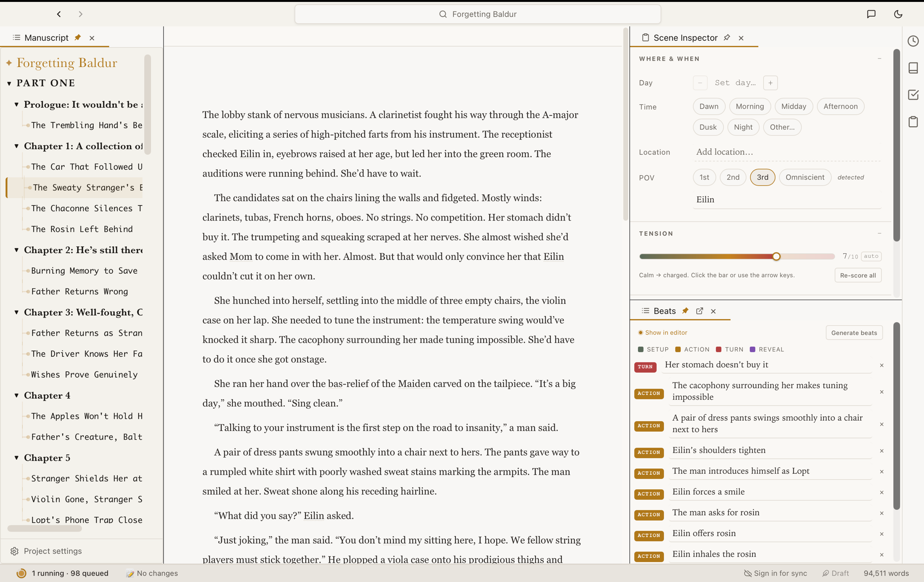Open the clipboard icon in right sidebar
Screen dimensions: 924x582
click(913, 122)
